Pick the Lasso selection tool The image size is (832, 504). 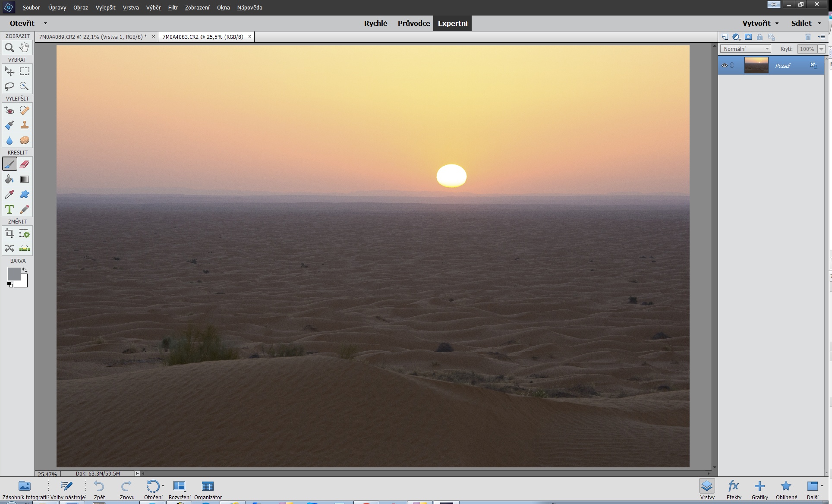[x=9, y=86]
